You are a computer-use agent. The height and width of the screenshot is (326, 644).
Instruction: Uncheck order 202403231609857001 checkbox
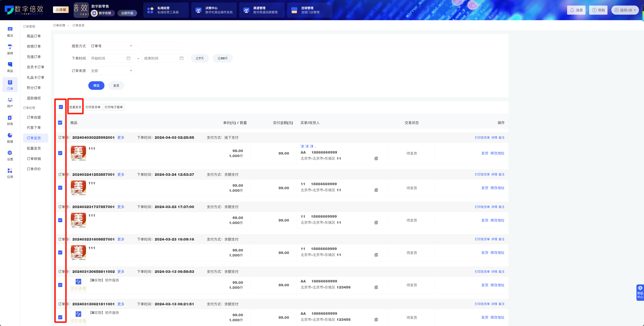[60, 252]
